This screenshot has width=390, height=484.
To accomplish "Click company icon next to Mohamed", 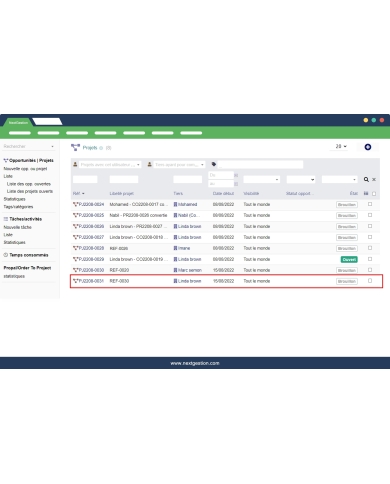I will point(175,204).
